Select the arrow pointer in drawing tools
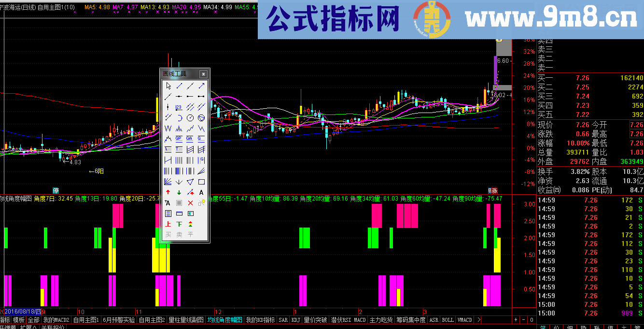This screenshot has width=644, height=329. 168,86
